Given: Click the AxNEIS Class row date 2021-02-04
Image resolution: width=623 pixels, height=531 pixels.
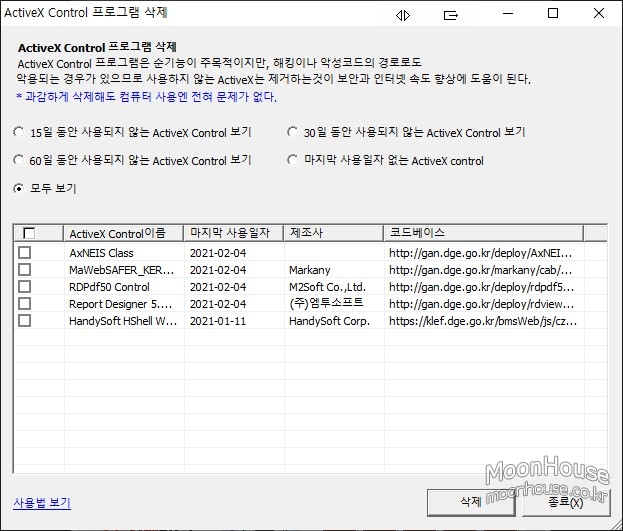Looking at the screenshot, I should click(x=234, y=253).
